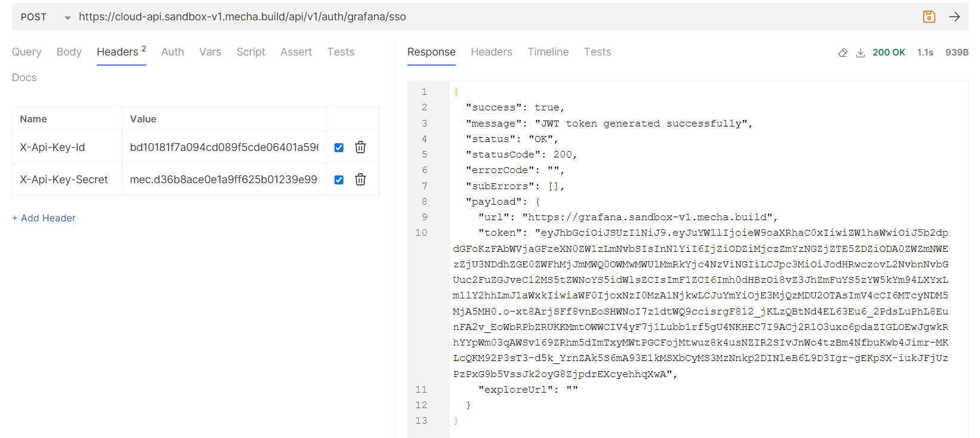980x438 pixels.
Task: Open the Timeline tab
Action: point(548,52)
